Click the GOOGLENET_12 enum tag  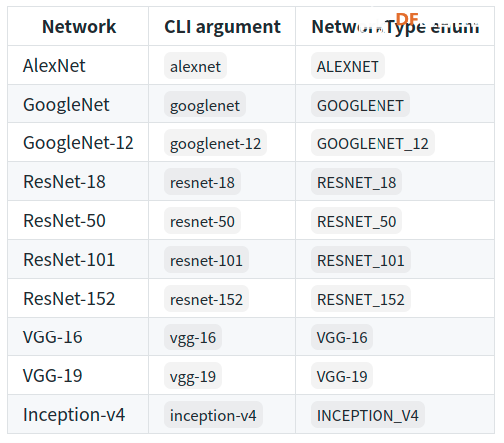pyautogui.click(x=373, y=143)
